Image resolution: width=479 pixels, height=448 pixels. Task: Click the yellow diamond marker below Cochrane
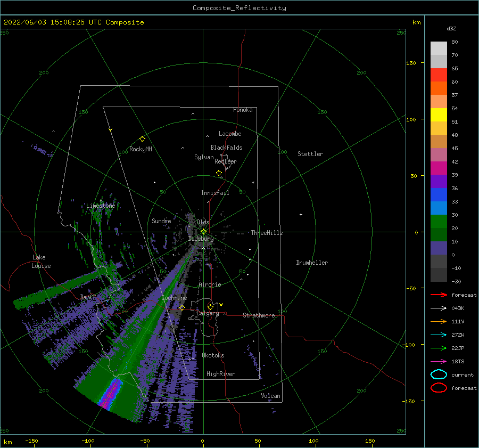click(182, 307)
